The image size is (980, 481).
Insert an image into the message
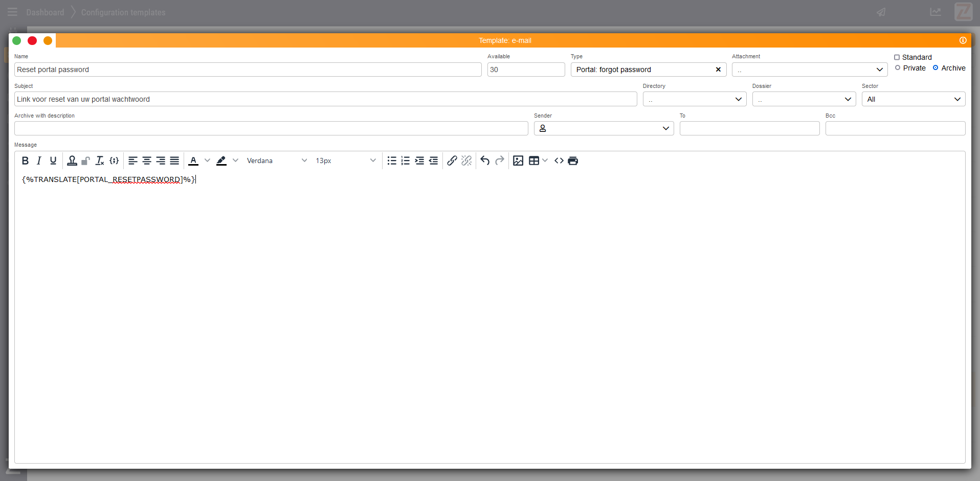click(518, 161)
